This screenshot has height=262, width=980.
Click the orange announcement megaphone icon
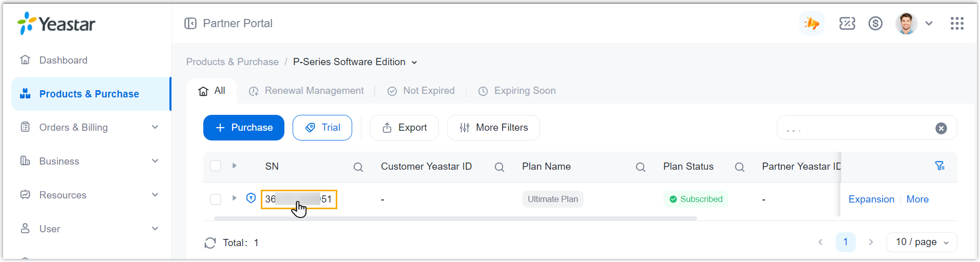(812, 24)
